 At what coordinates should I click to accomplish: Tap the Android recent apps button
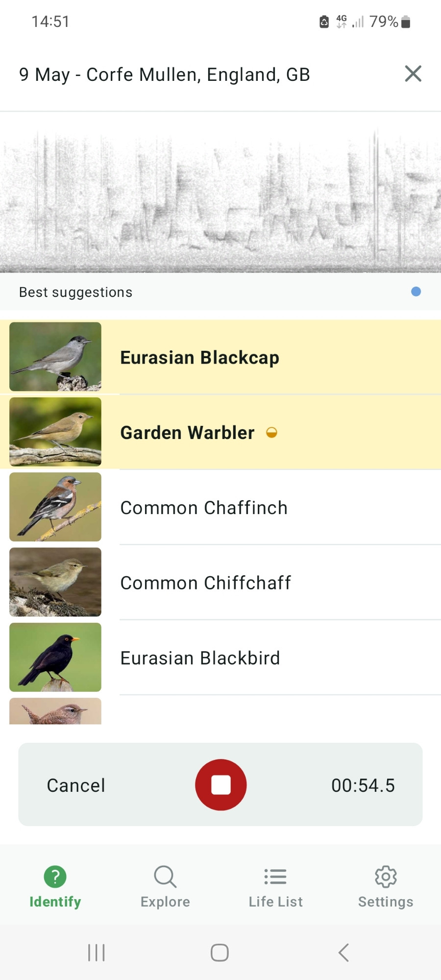point(97,953)
